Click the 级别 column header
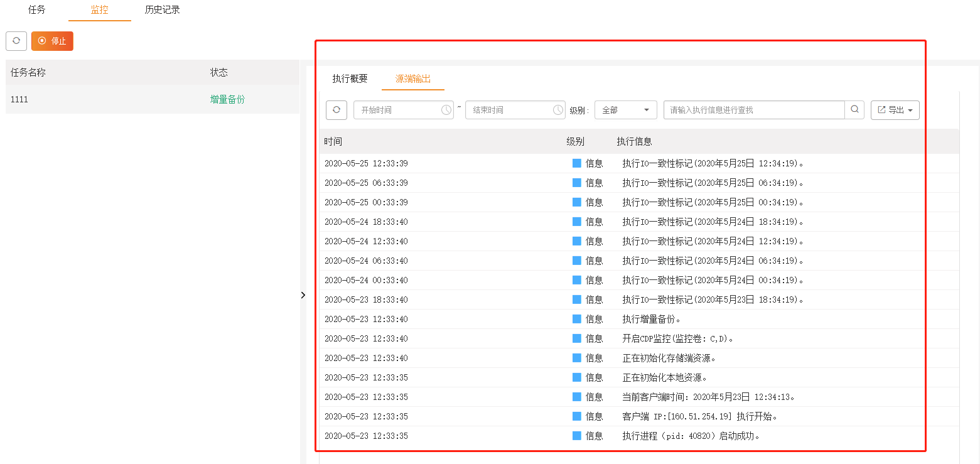The width and height of the screenshot is (980, 464). coord(575,141)
